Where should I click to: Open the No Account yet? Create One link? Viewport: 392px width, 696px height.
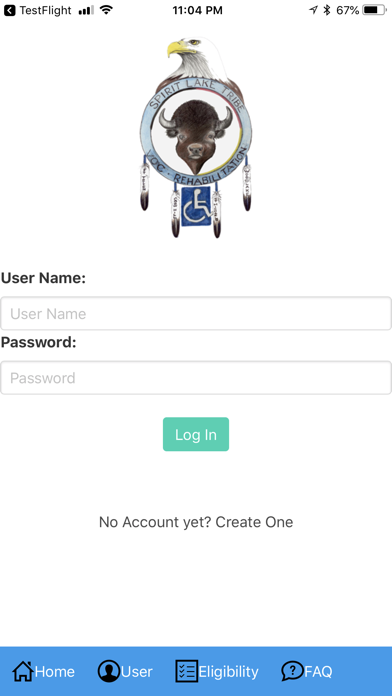[x=196, y=522]
